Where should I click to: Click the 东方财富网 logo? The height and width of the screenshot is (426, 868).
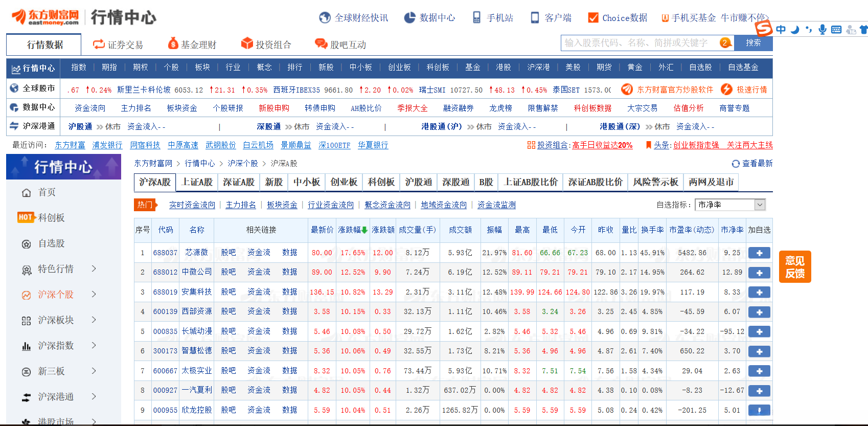click(46, 17)
